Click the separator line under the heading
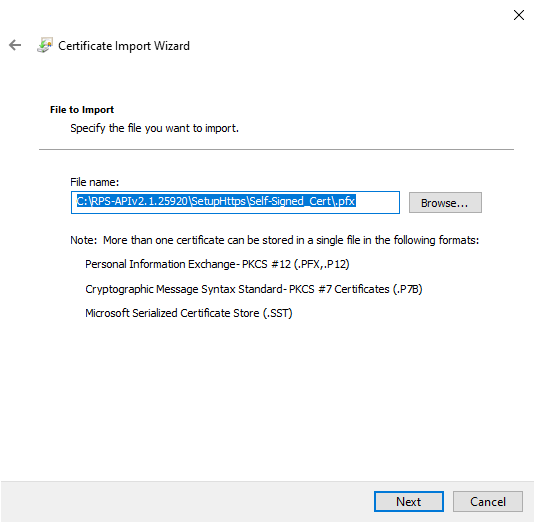The width and height of the screenshot is (535, 523). (276, 149)
